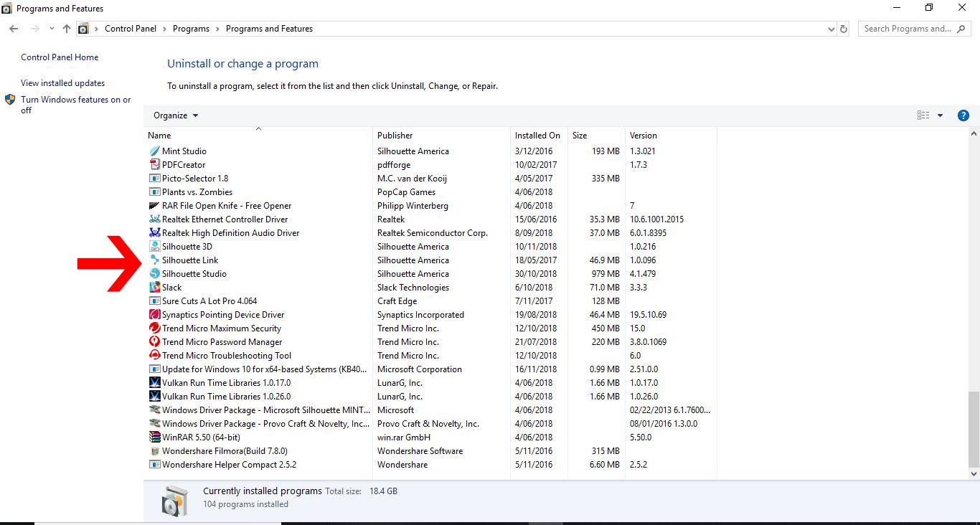Viewport: 980px width, 525px height.
Task: Sort by the Version column header
Action: click(671, 136)
